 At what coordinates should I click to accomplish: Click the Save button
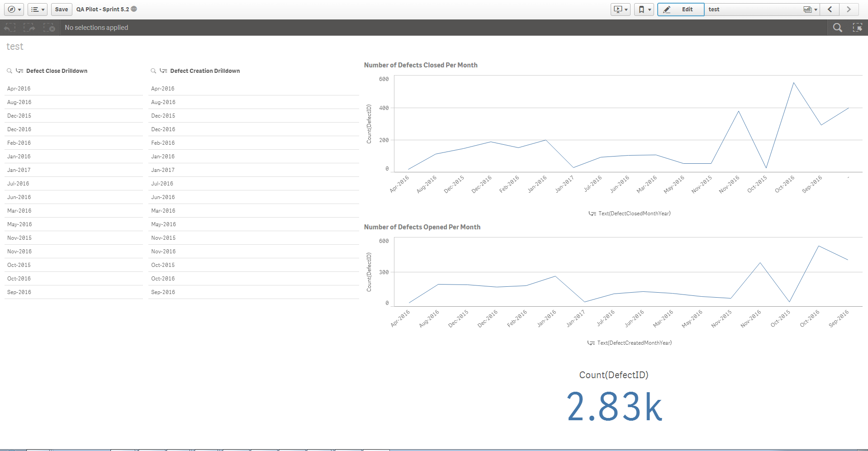pyautogui.click(x=62, y=9)
